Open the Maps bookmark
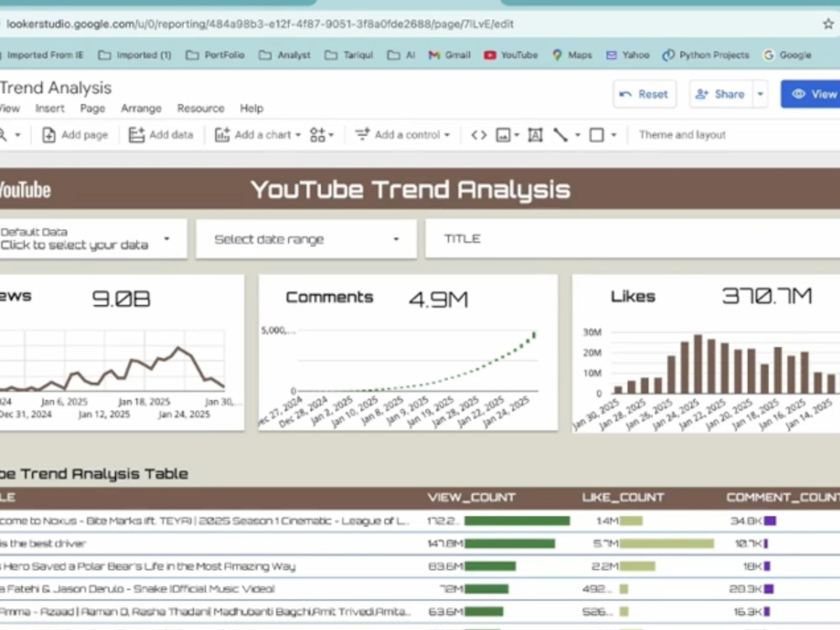This screenshot has width=840, height=630. [x=571, y=55]
